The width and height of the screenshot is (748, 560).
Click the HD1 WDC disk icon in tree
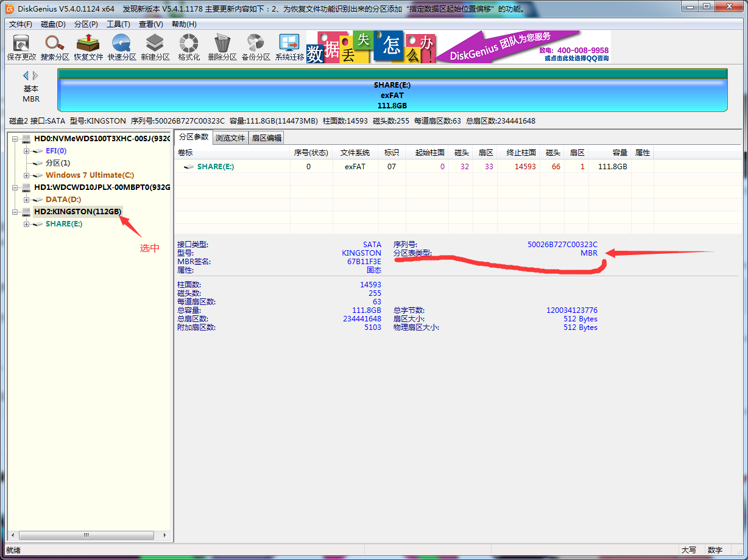pyautogui.click(x=26, y=187)
